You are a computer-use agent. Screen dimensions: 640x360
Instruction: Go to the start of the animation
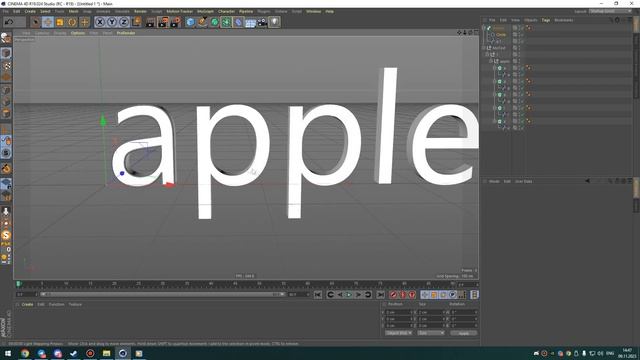click(318, 295)
